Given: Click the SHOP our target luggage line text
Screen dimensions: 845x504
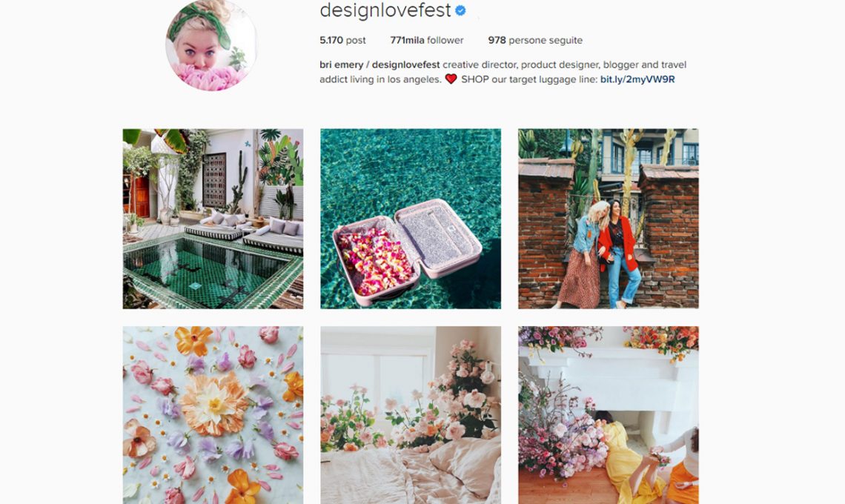Looking at the screenshot, I should coord(529,79).
